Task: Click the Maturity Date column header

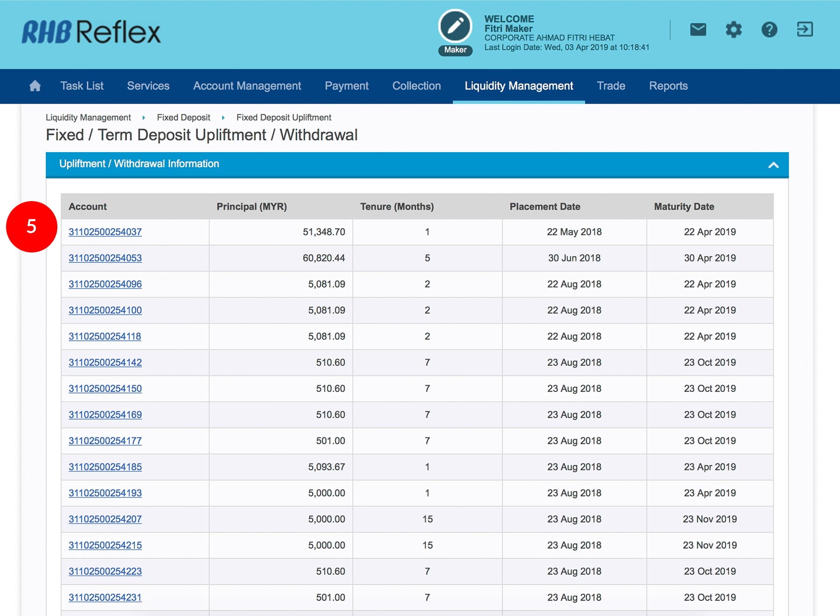Action: (x=684, y=207)
